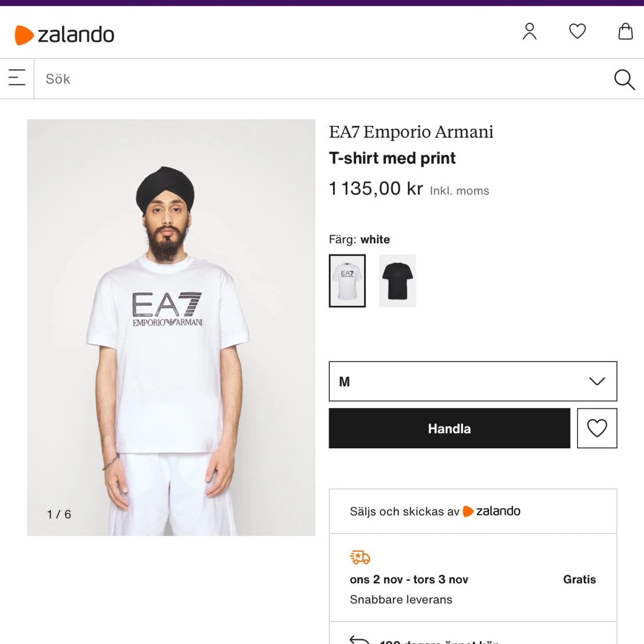
Task: Click 'Snabbare leverans' option
Action: [401, 599]
